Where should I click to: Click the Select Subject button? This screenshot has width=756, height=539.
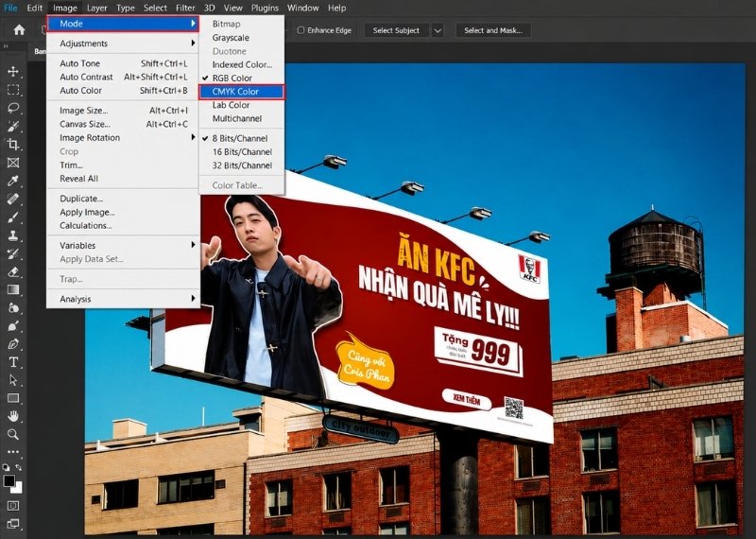[x=396, y=30]
